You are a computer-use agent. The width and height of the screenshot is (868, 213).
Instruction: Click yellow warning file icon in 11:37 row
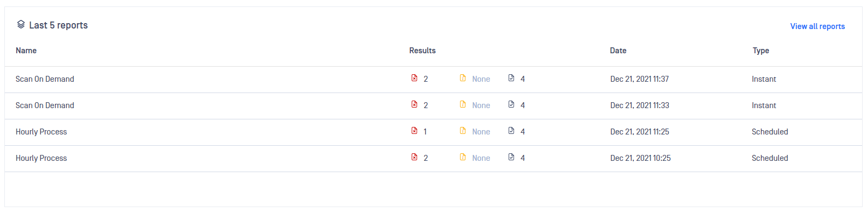pos(463,78)
